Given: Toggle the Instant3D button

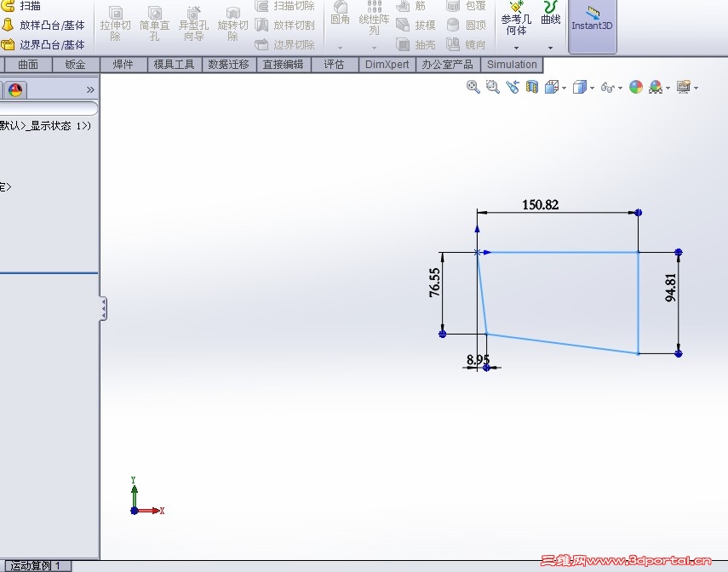Looking at the screenshot, I should (592, 26).
